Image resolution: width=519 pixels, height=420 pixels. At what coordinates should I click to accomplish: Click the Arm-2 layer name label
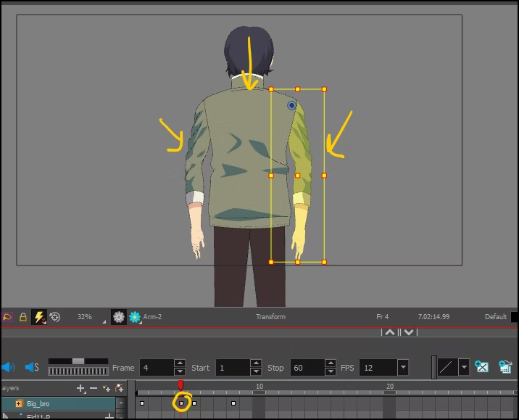point(152,317)
